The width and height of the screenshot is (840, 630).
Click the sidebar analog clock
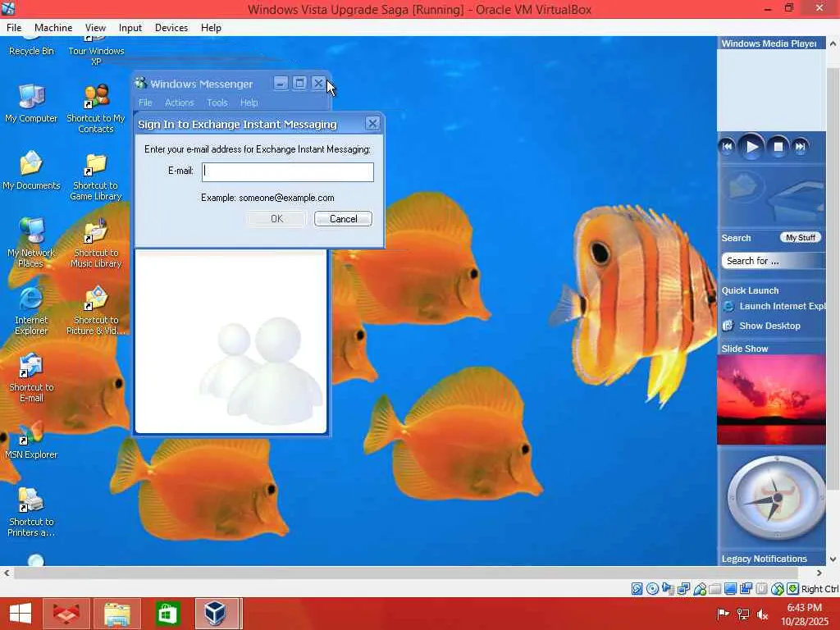[776, 498]
